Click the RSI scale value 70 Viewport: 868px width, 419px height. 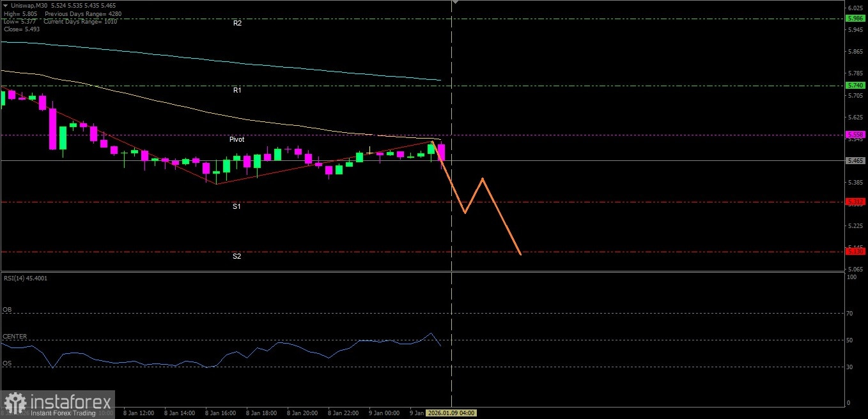click(x=850, y=313)
